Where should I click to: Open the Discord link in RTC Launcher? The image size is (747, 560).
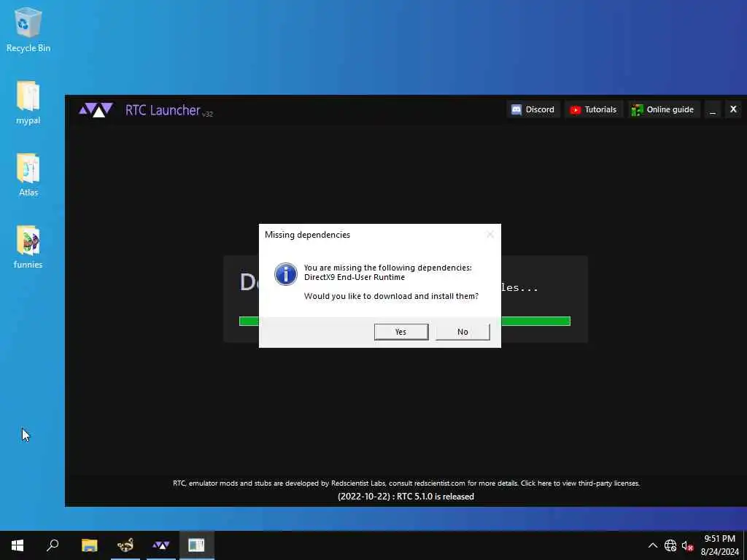pyautogui.click(x=533, y=109)
